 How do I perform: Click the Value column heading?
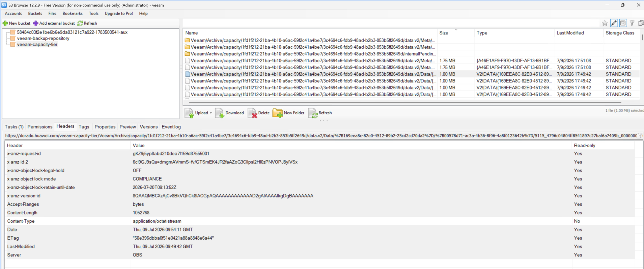point(351,145)
